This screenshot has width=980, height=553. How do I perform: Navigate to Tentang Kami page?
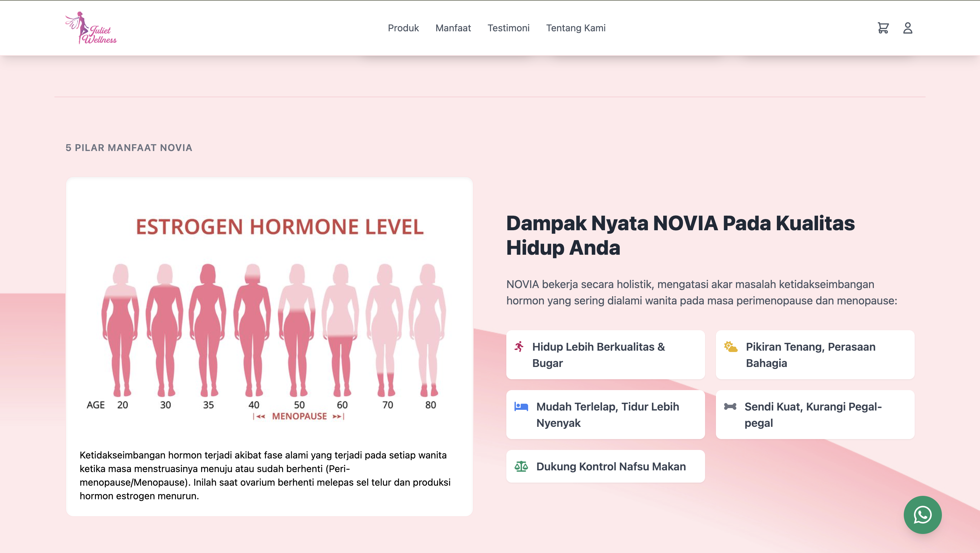pos(576,28)
